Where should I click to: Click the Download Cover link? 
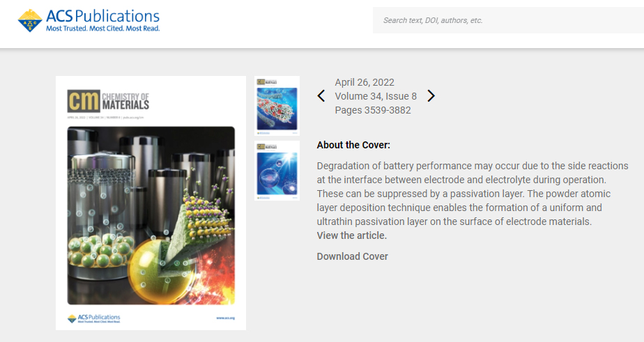click(x=353, y=256)
